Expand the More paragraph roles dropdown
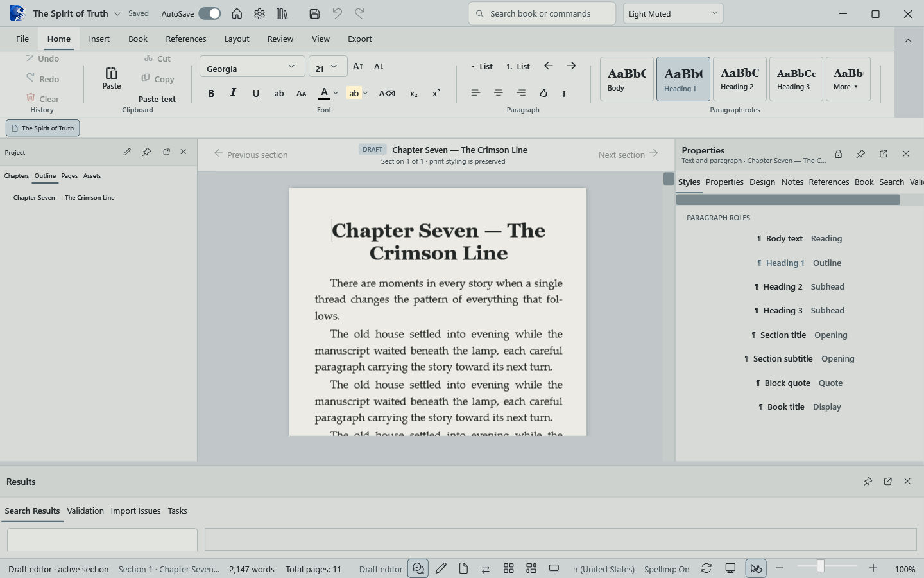The image size is (924, 578). [x=848, y=79]
